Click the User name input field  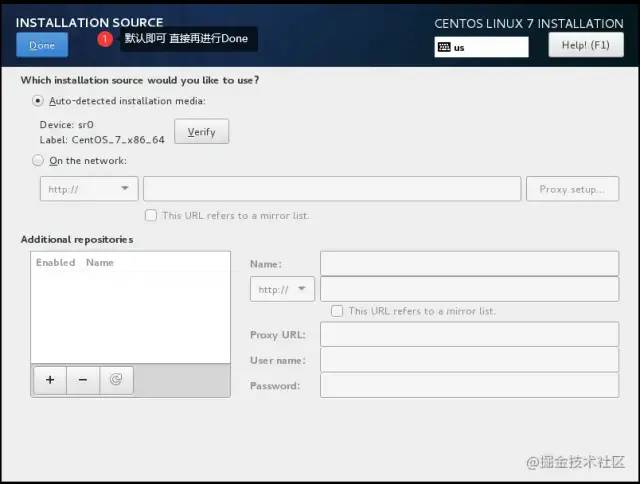click(469, 360)
